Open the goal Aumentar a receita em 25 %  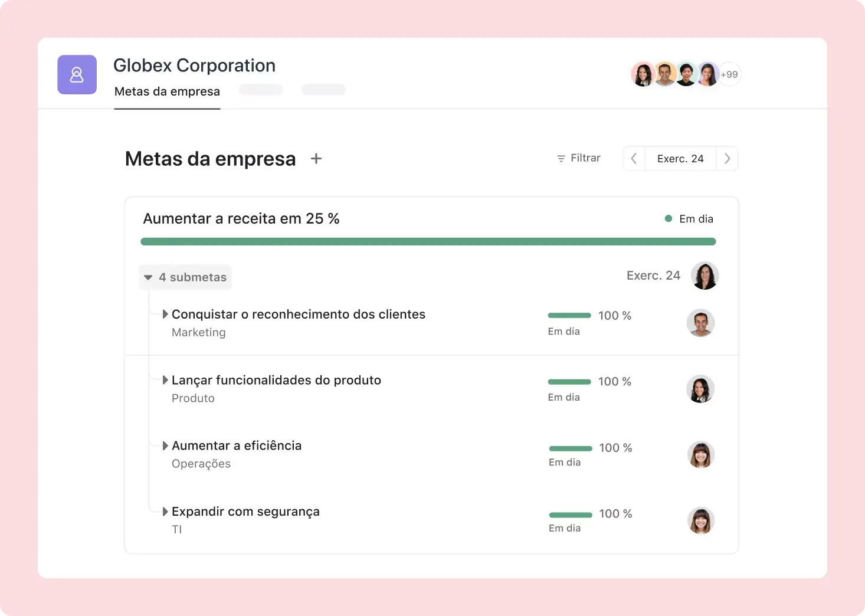coord(241,219)
